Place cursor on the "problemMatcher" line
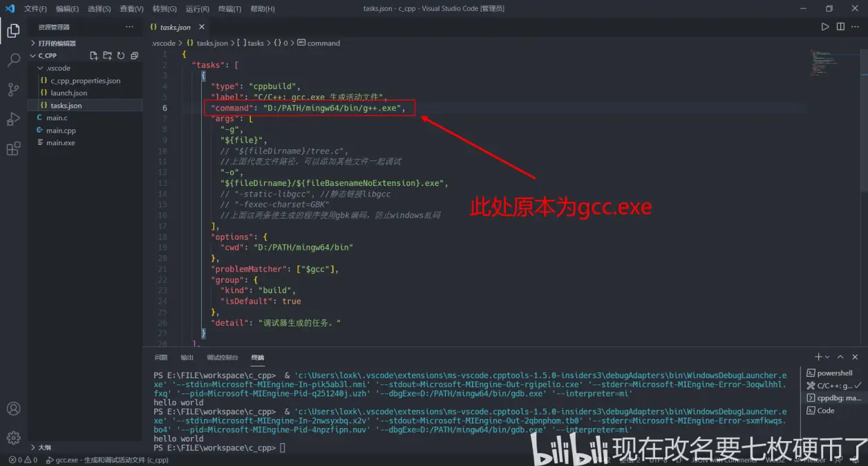Image resolution: width=868 pixels, height=466 pixels. 275,269
